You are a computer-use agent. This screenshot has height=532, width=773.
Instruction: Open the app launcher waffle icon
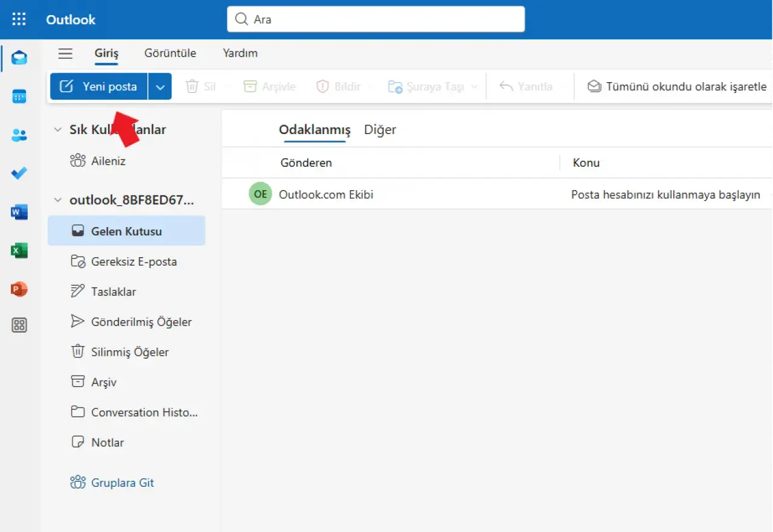[19, 19]
